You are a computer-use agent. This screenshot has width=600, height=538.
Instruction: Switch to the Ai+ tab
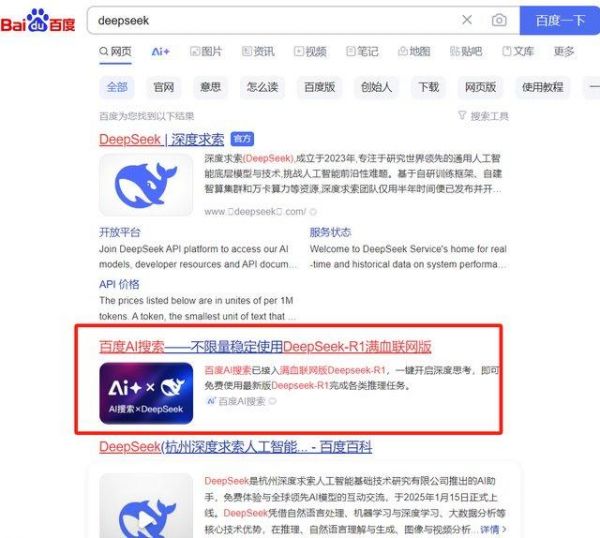(x=161, y=51)
